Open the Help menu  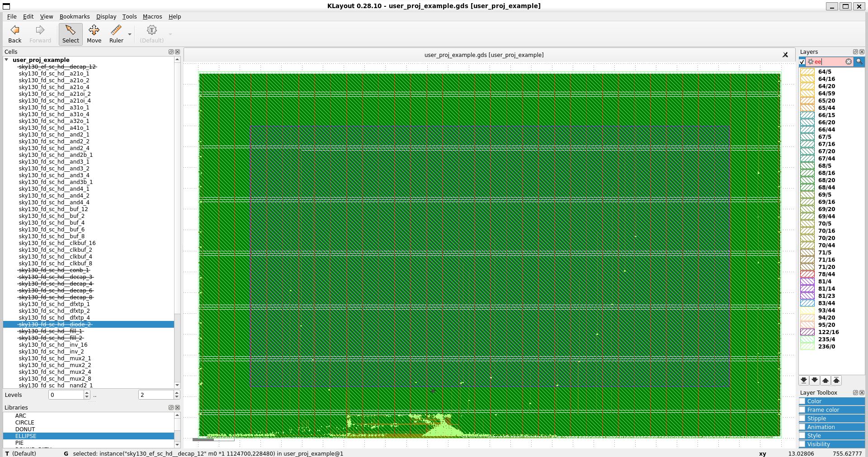click(x=175, y=17)
